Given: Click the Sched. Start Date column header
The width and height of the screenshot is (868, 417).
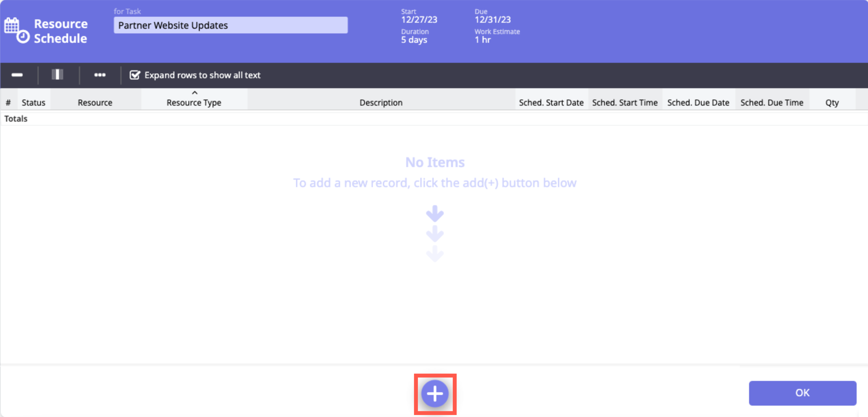Looking at the screenshot, I should (x=551, y=103).
